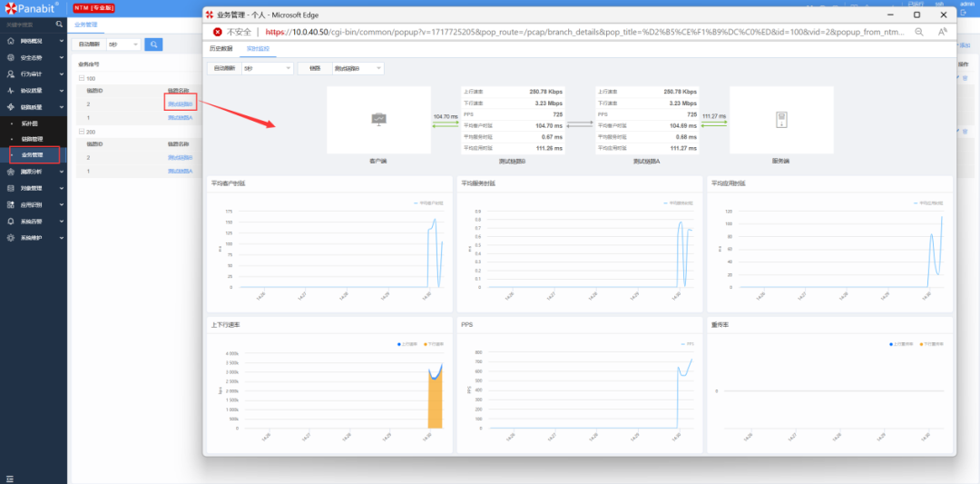Image resolution: width=980 pixels, height=484 pixels.
Task: Click the blue search button in 业务管理 page
Action: (x=153, y=44)
